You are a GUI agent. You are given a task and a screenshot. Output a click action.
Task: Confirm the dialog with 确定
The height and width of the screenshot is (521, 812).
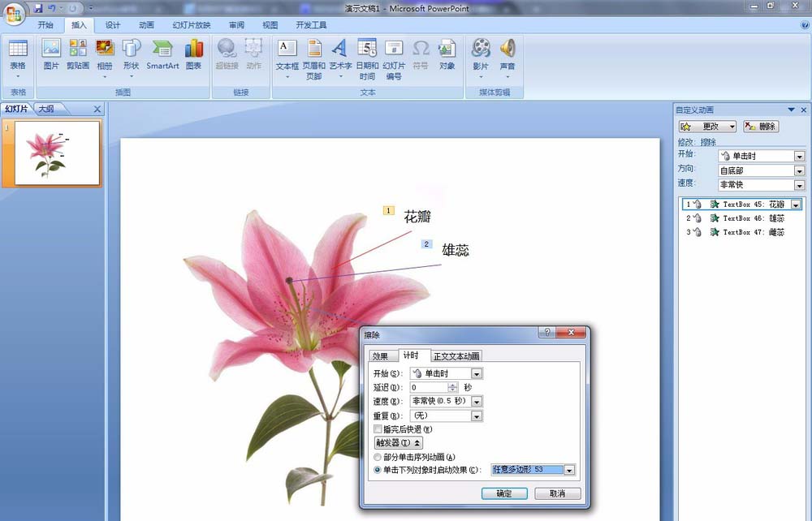(504, 493)
